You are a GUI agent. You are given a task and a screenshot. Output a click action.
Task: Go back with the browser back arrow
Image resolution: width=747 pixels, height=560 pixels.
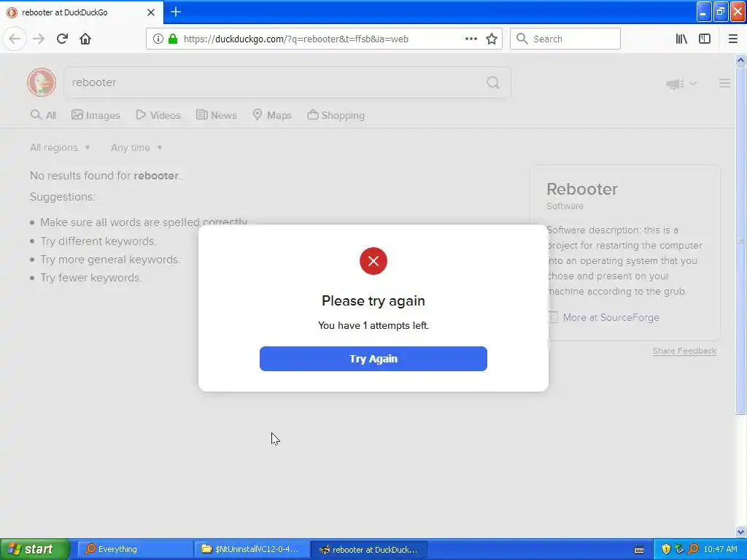[x=15, y=39]
